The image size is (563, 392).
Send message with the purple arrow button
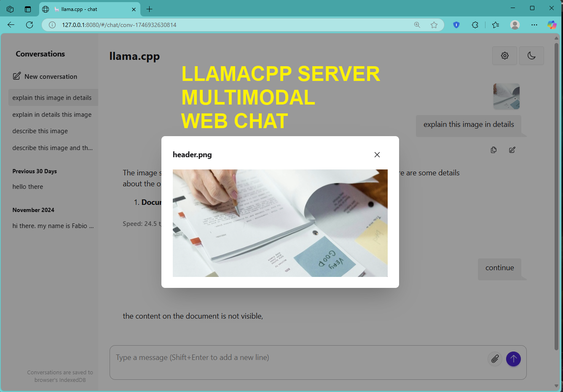click(513, 359)
